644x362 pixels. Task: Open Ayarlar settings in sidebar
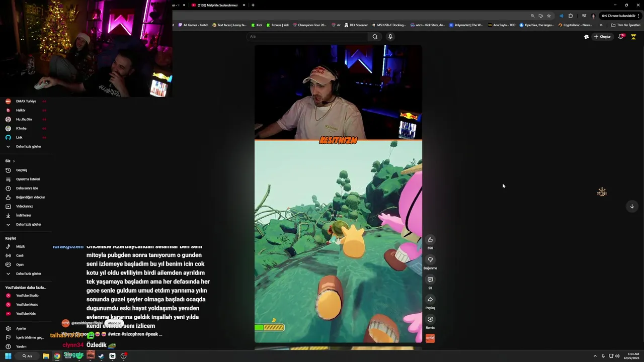pos(26,328)
